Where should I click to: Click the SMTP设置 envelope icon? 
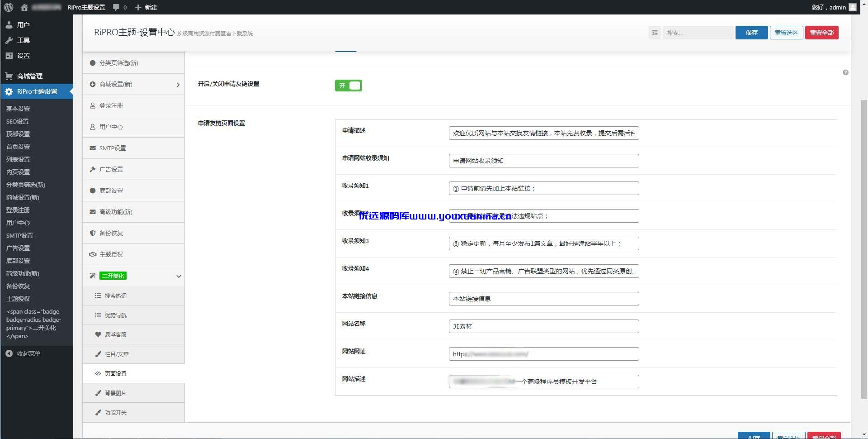click(x=93, y=148)
